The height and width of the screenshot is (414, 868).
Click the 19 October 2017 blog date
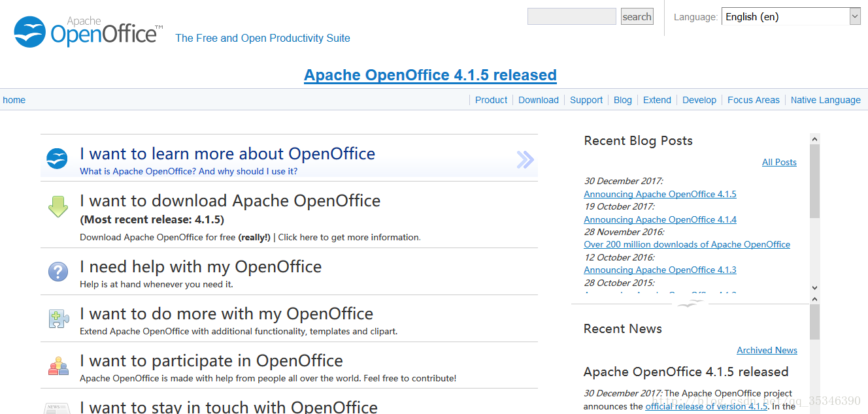619,206
